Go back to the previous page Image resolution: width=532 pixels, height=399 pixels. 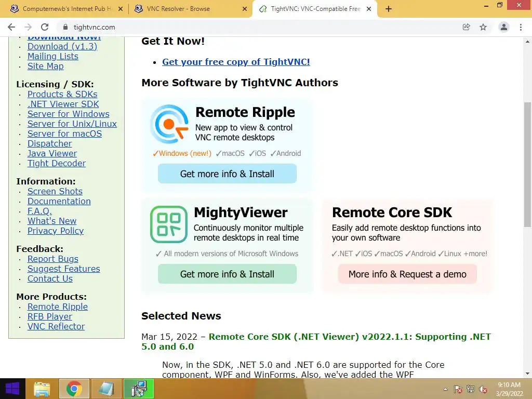click(x=11, y=27)
